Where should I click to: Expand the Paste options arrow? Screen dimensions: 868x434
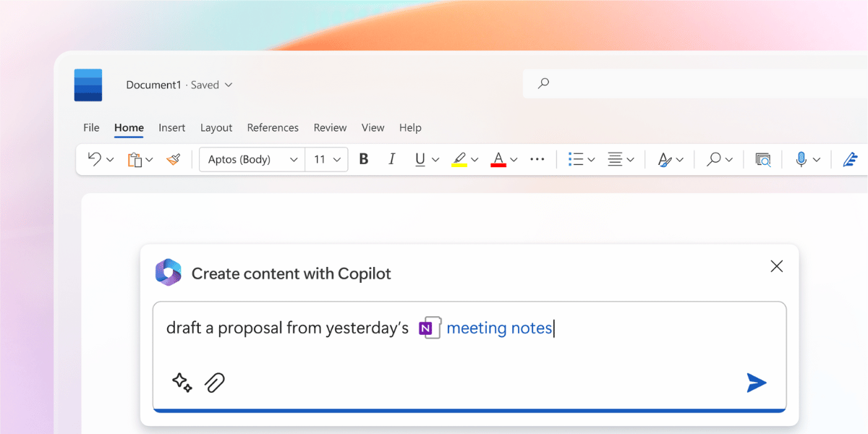click(x=149, y=160)
